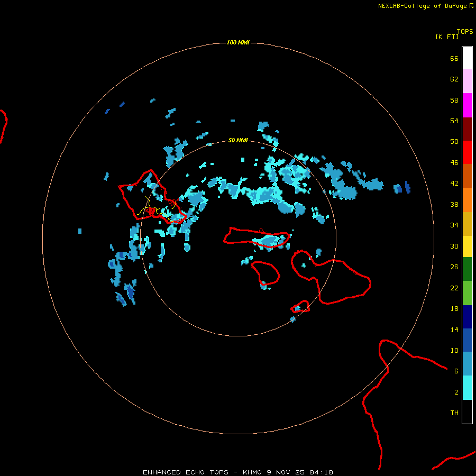Click the Lanai island outline
Image resolution: width=476 pixels, height=476 pixels.
pos(266,273)
